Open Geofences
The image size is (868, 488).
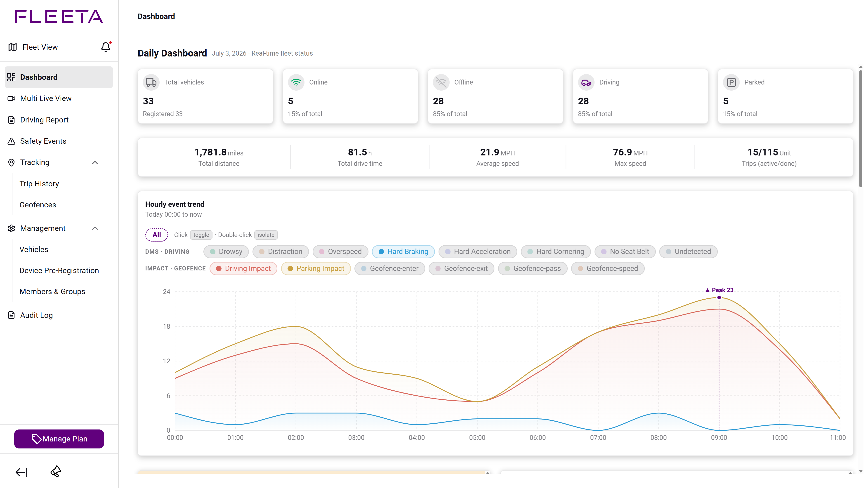coord(38,205)
